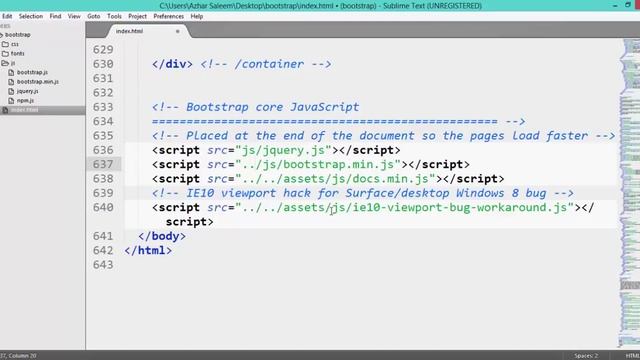640x360 pixels.
Task: Click the "/container" comment text
Action: tap(269, 64)
